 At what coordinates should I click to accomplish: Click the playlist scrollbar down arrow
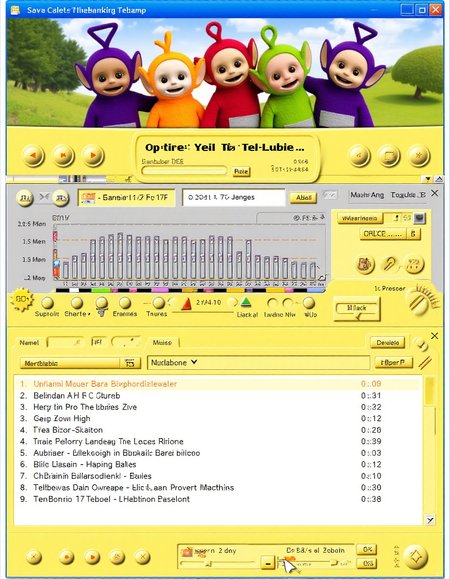pos(430,520)
